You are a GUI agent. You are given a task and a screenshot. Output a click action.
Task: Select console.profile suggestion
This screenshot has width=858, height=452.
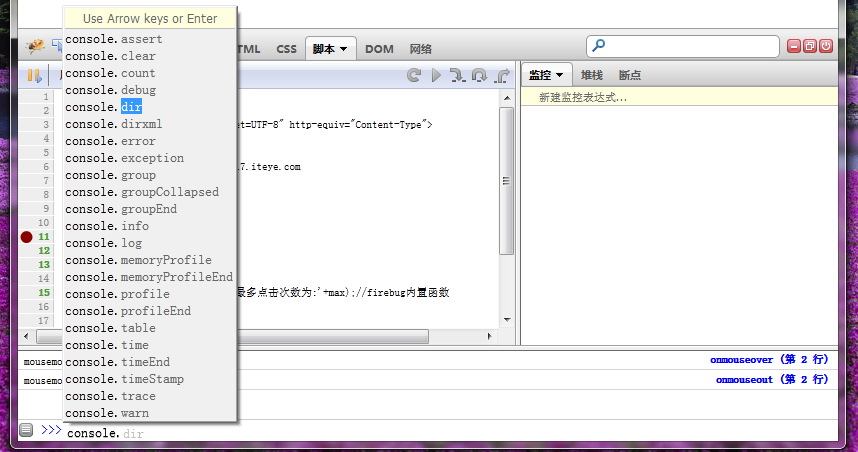click(150, 294)
